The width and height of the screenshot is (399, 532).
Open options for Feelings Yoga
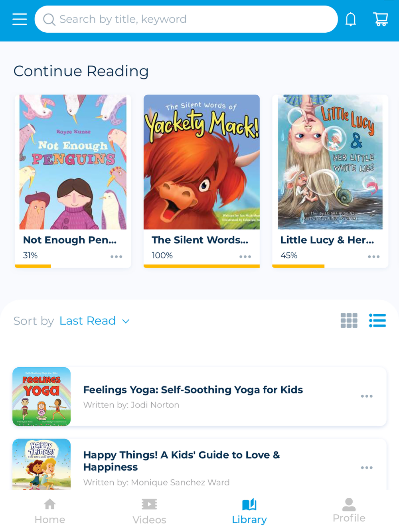tap(367, 396)
